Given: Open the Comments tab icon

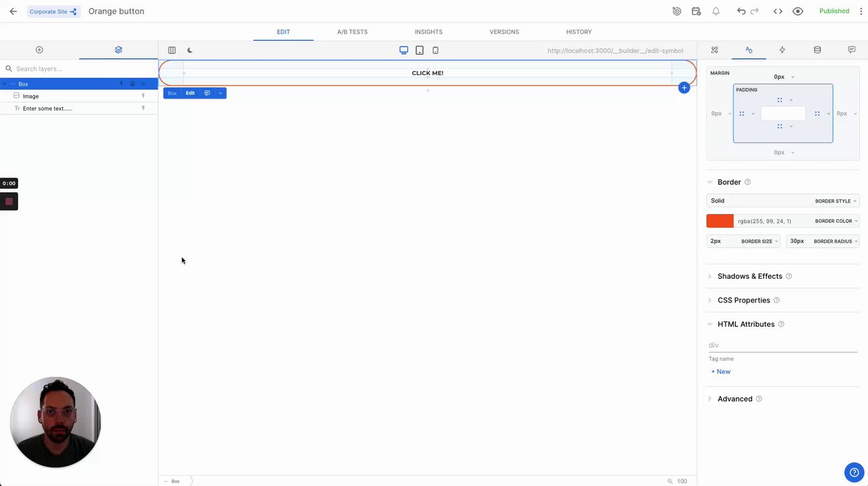Looking at the screenshot, I should click(852, 50).
